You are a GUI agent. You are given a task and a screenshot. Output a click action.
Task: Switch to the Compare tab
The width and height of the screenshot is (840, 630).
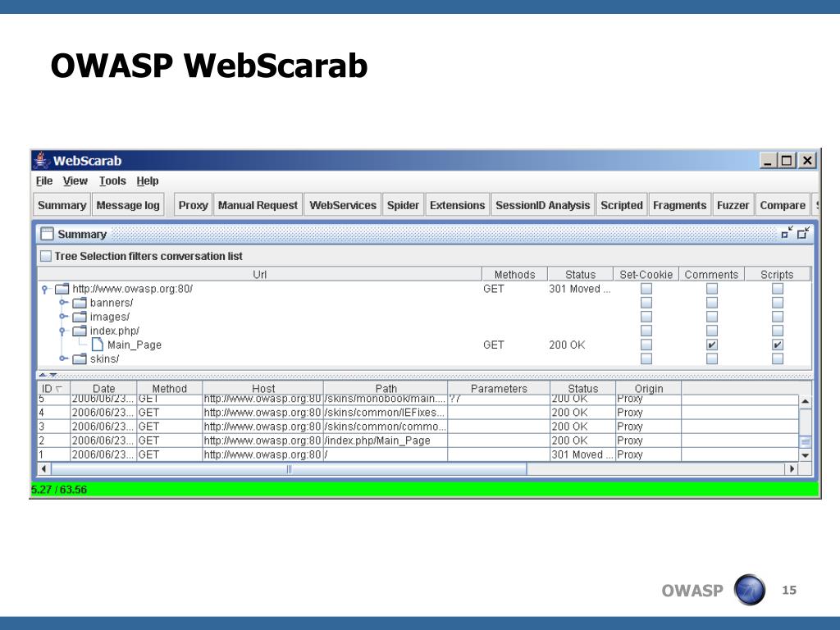pos(783,205)
